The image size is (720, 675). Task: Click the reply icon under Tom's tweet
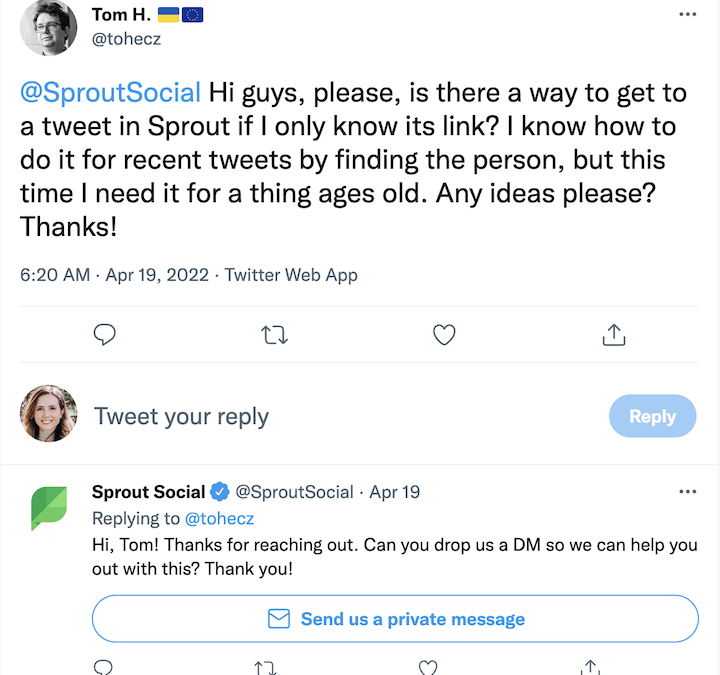105,335
